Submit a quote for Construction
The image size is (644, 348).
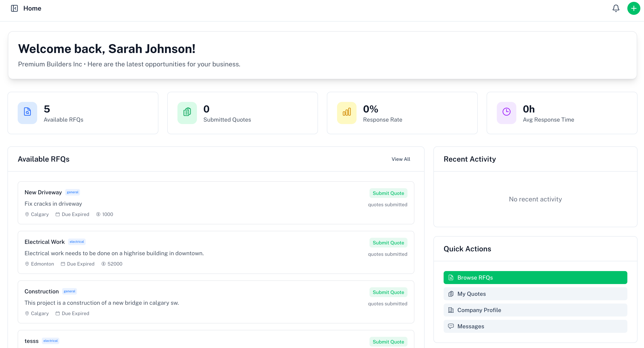coord(388,292)
